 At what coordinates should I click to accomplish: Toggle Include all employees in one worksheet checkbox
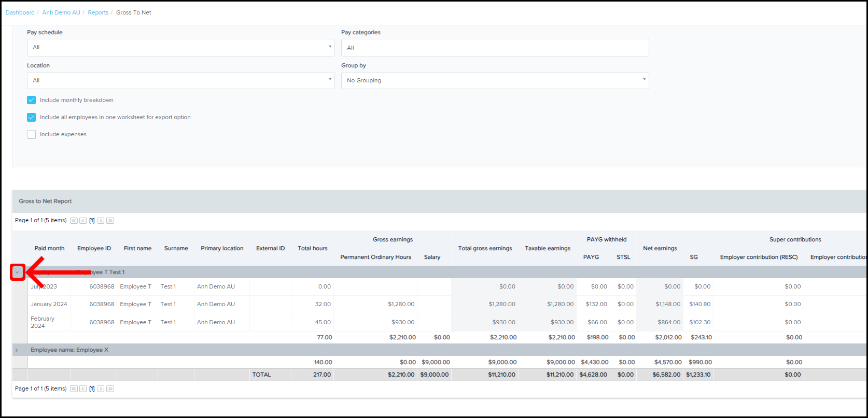tap(32, 117)
